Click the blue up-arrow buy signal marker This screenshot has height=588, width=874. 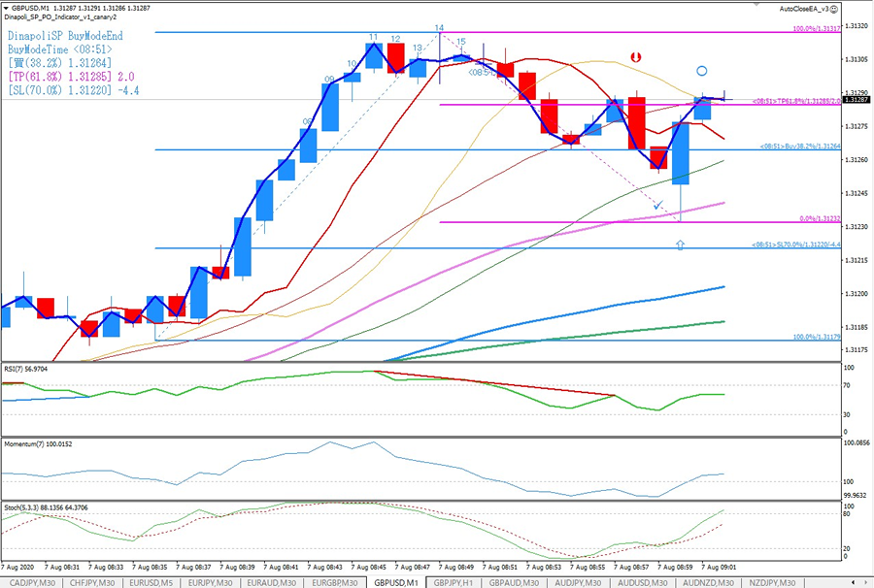coord(680,245)
